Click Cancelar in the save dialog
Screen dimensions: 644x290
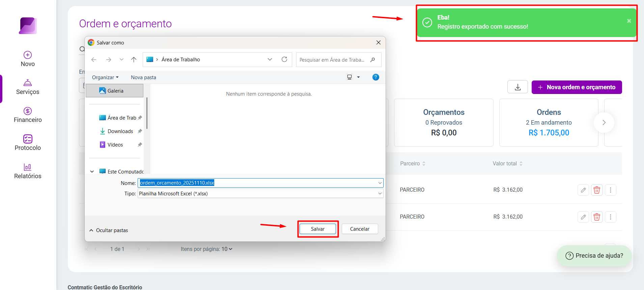(x=360, y=229)
